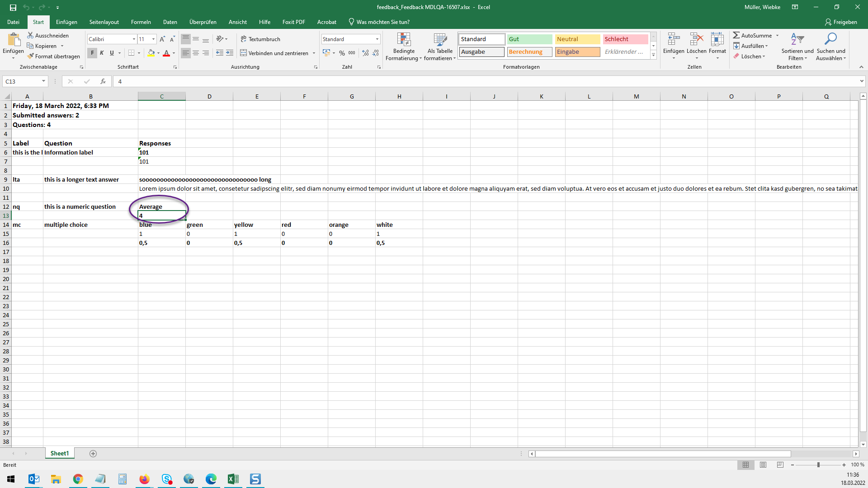Select the Sheet1 worksheet tab
868x488 pixels.
point(60,454)
